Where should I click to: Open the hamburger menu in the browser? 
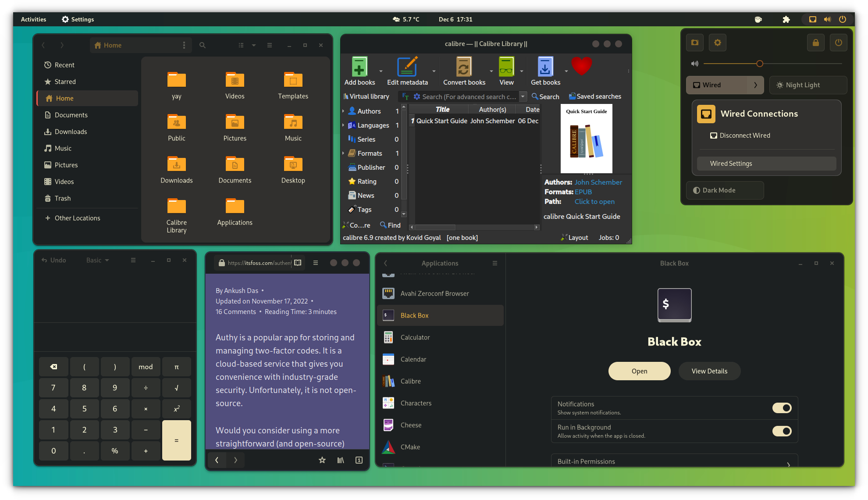(x=316, y=263)
